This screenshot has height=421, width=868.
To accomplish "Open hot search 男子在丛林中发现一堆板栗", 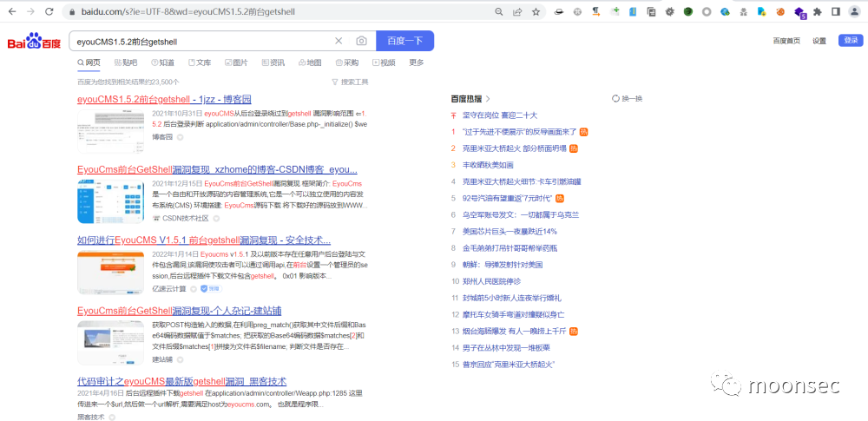I will point(505,348).
